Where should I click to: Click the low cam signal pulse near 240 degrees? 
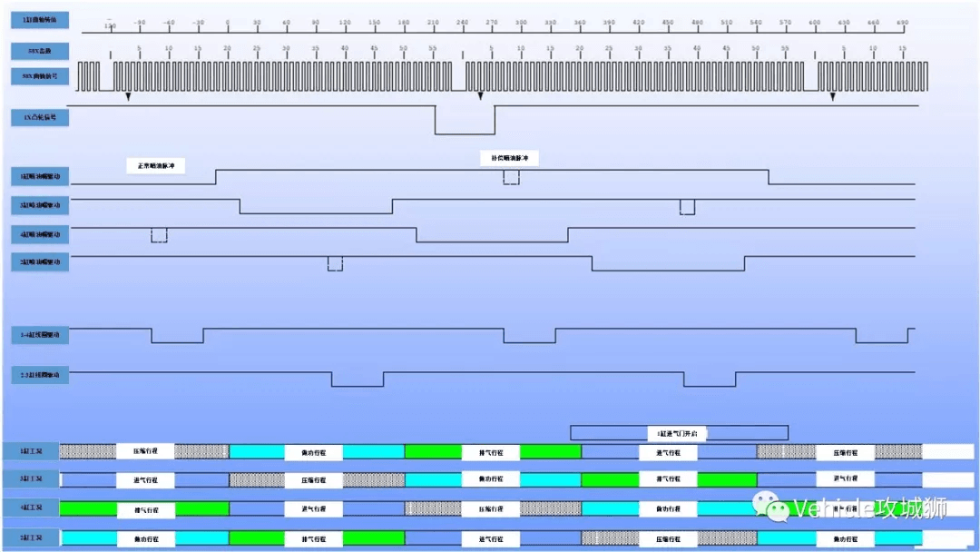[465, 120]
